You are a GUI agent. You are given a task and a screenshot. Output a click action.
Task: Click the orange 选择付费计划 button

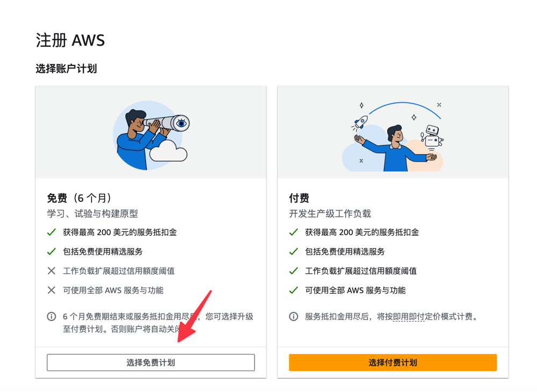(x=393, y=362)
